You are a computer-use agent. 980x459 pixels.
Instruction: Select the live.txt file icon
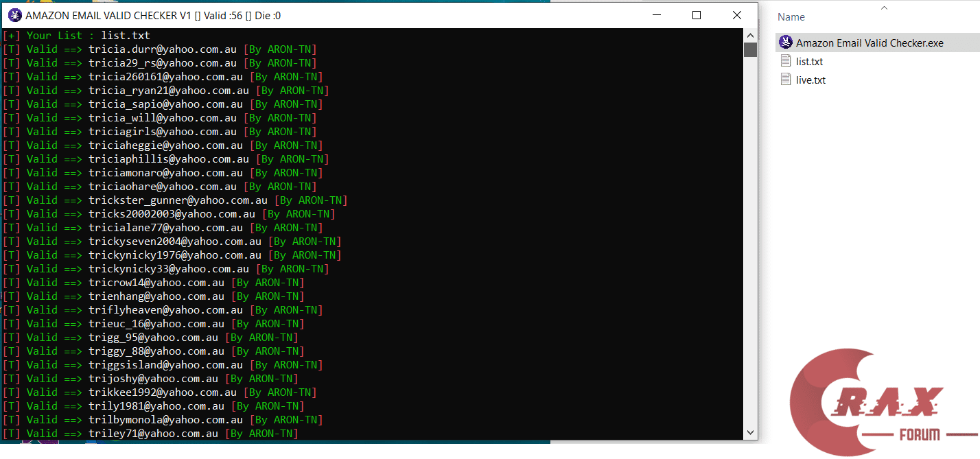pos(786,80)
